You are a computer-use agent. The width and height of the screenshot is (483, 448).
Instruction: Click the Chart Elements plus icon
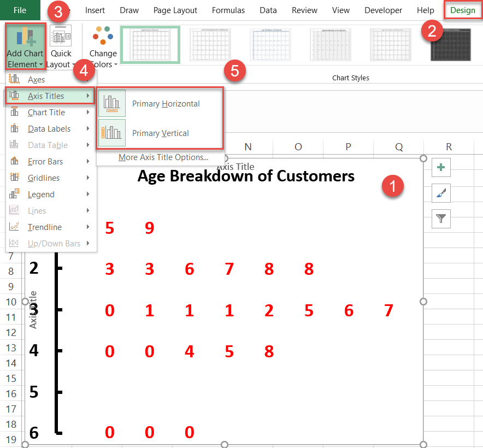pyautogui.click(x=441, y=168)
